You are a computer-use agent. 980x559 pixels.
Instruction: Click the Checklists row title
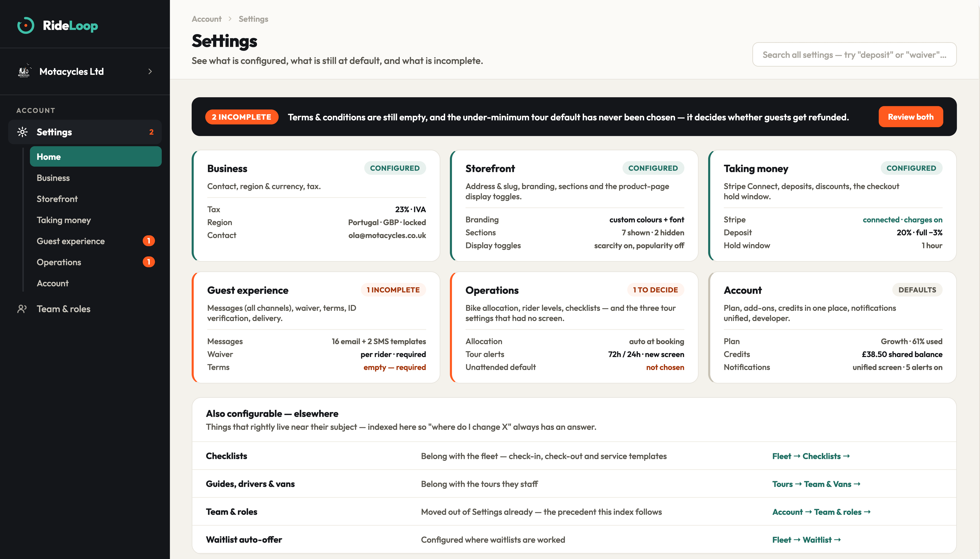pyautogui.click(x=226, y=456)
